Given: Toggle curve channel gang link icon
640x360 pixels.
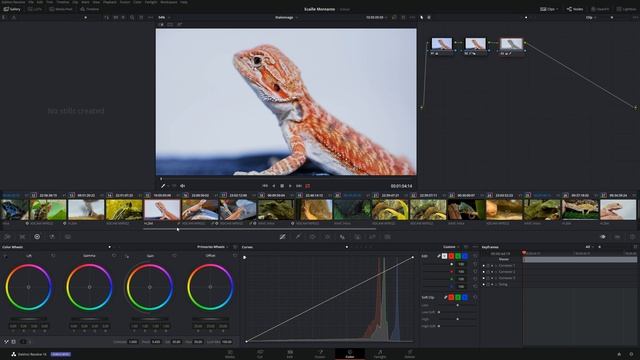Looking at the screenshot, I should (x=439, y=256).
